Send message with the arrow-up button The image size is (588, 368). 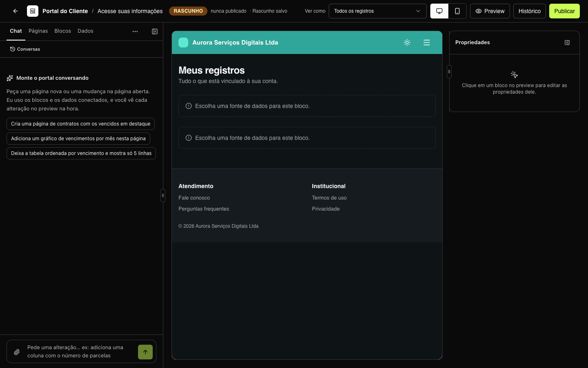[x=145, y=352]
